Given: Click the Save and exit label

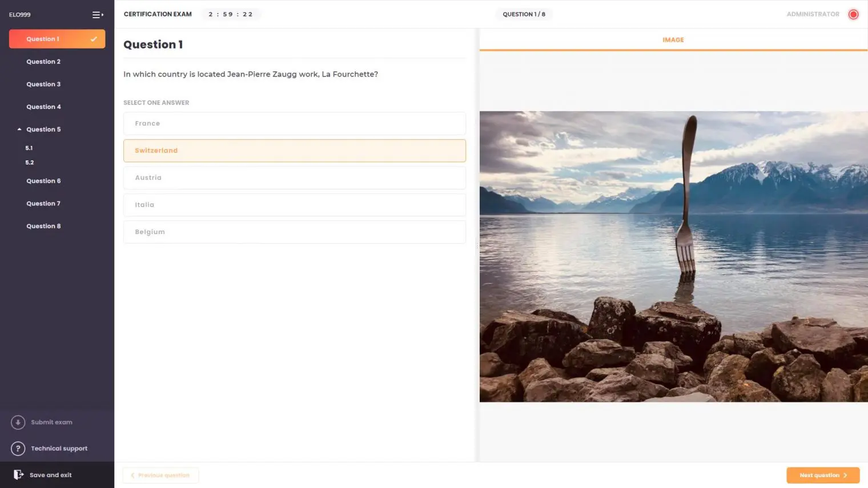Looking at the screenshot, I should pyautogui.click(x=51, y=475).
